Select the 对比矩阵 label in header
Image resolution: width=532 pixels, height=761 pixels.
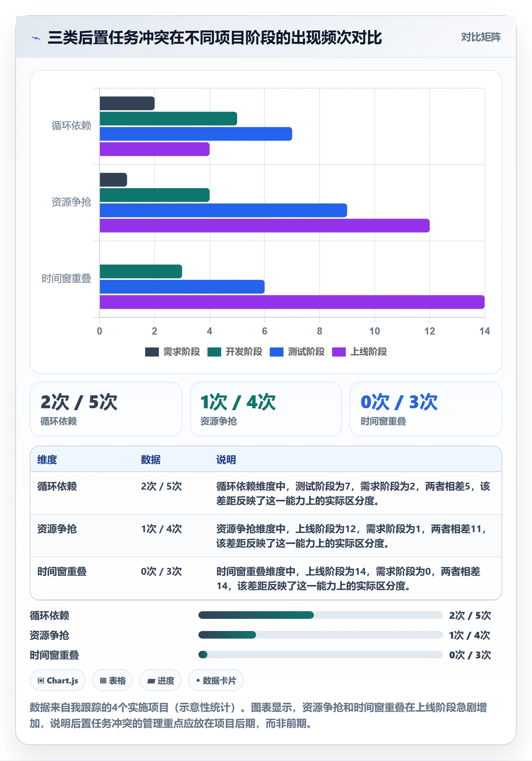481,37
